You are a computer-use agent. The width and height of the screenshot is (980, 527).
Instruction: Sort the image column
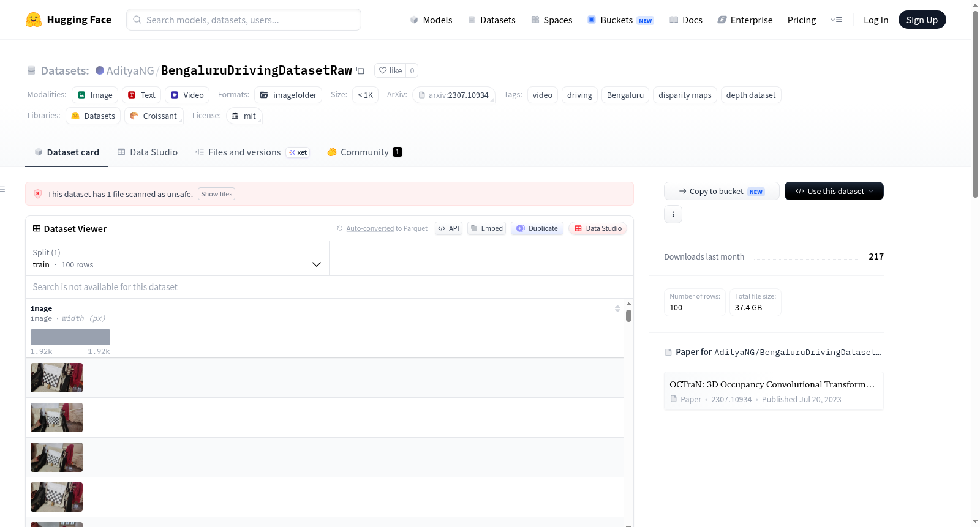point(617,308)
